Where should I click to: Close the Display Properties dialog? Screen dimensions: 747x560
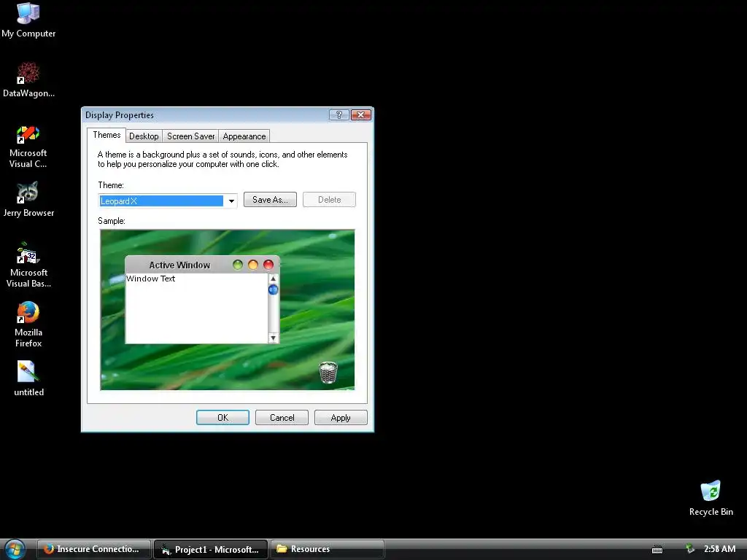pyautogui.click(x=361, y=114)
